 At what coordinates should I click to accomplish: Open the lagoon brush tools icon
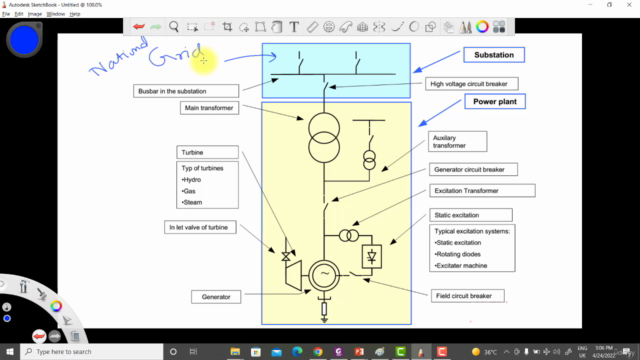click(x=24, y=287)
